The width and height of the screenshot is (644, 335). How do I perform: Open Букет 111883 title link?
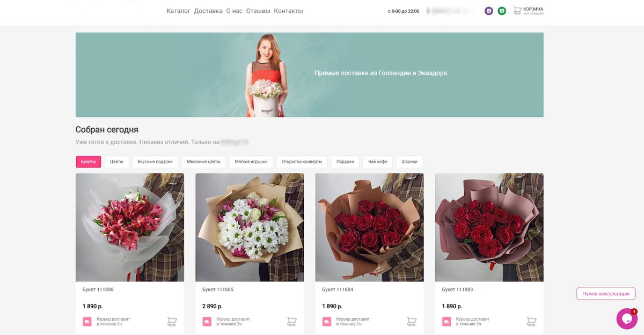point(457,289)
